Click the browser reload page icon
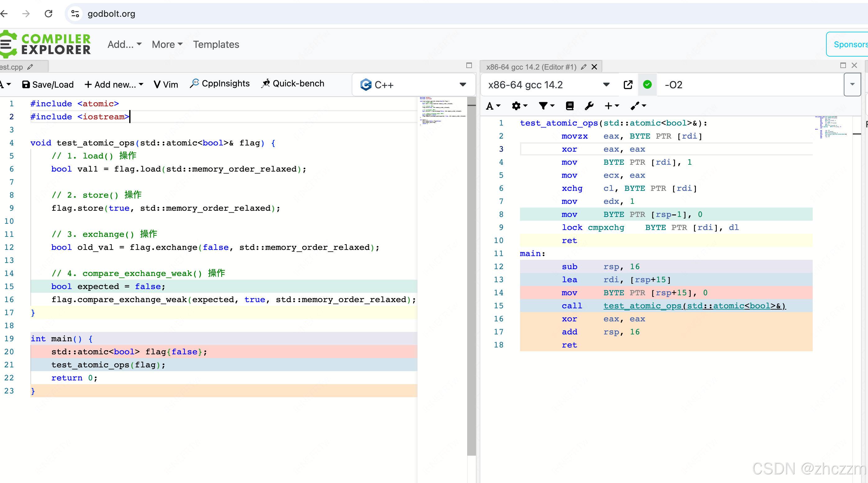 click(x=48, y=13)
